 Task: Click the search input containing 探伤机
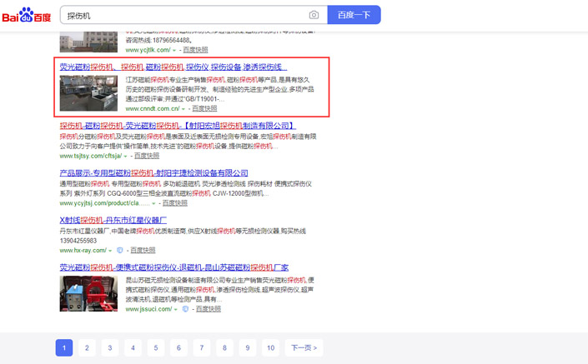point(183,15)
